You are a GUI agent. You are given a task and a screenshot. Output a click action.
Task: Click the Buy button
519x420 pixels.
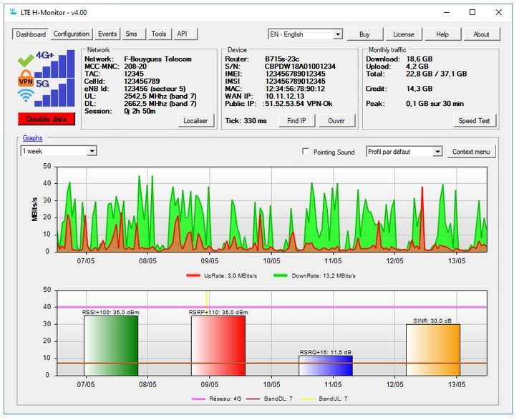pos(364,34)
